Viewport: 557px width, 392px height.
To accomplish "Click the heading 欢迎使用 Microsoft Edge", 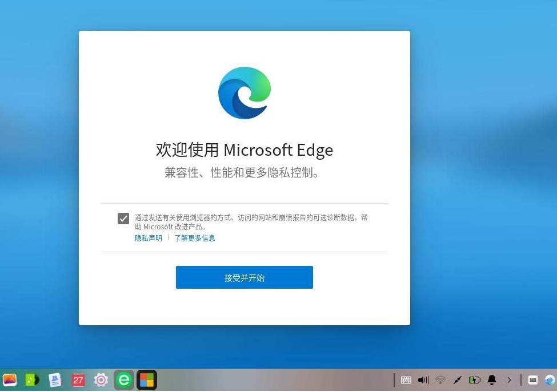I will (245, 150).
